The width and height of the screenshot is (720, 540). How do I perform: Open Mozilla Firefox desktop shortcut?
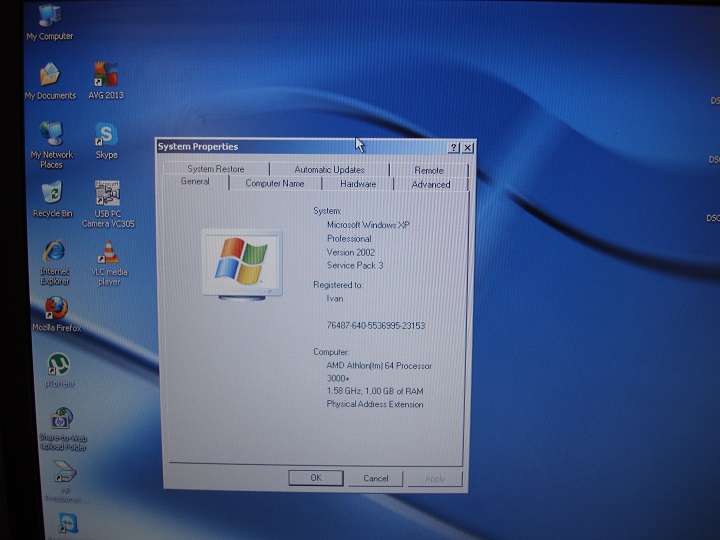click(x=56, y=309)
